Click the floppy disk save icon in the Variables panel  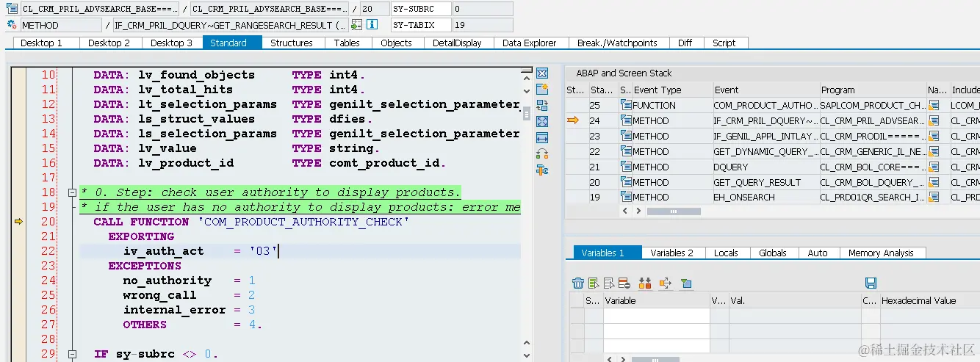[871, 283]
